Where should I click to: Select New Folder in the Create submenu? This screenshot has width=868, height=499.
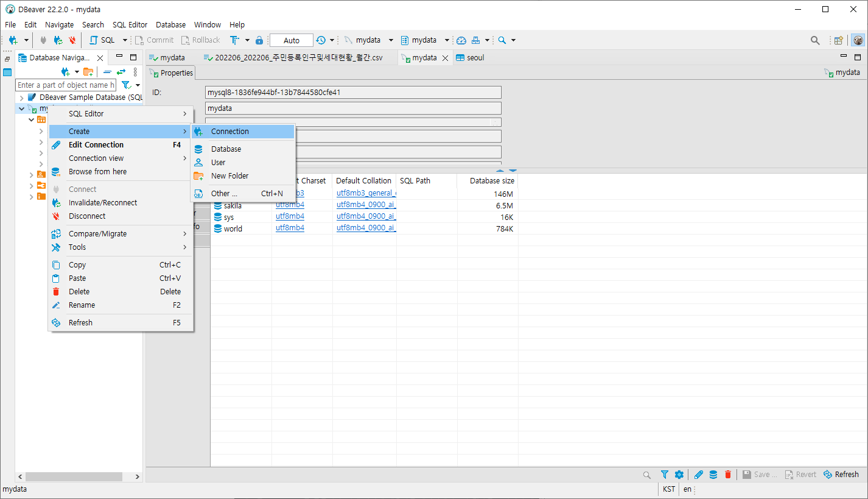(x=243, y=176)
